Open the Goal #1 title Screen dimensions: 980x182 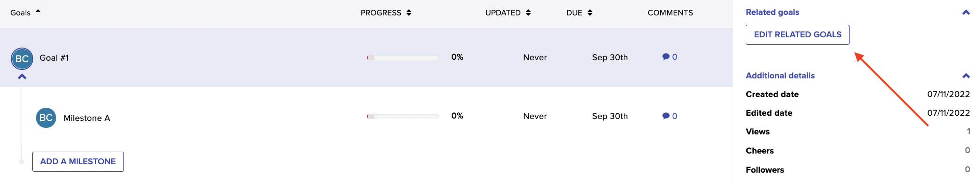[54, 58]
